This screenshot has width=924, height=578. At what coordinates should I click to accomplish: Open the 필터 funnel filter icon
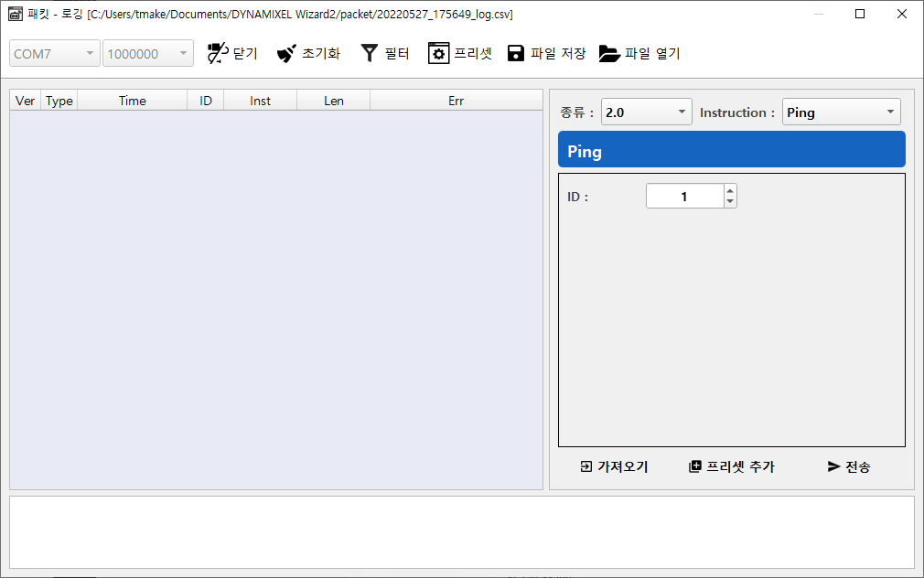(369, 53)
